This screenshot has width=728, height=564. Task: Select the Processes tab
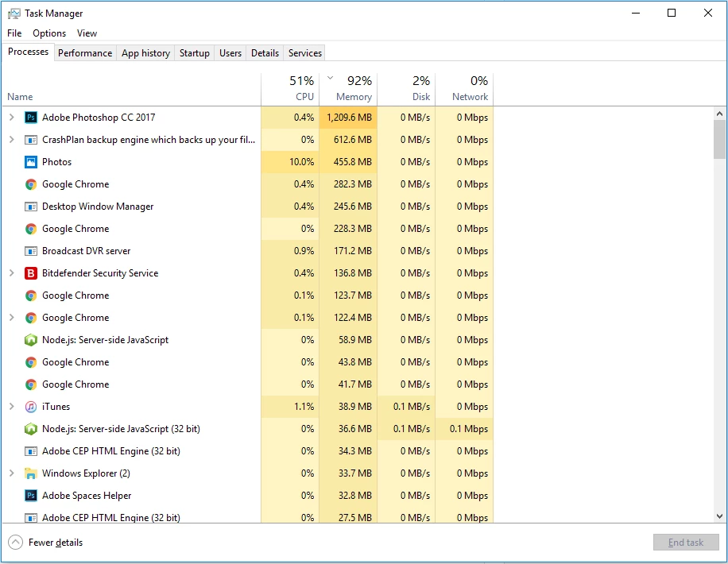pyautogui.click(x=29, y=52)
